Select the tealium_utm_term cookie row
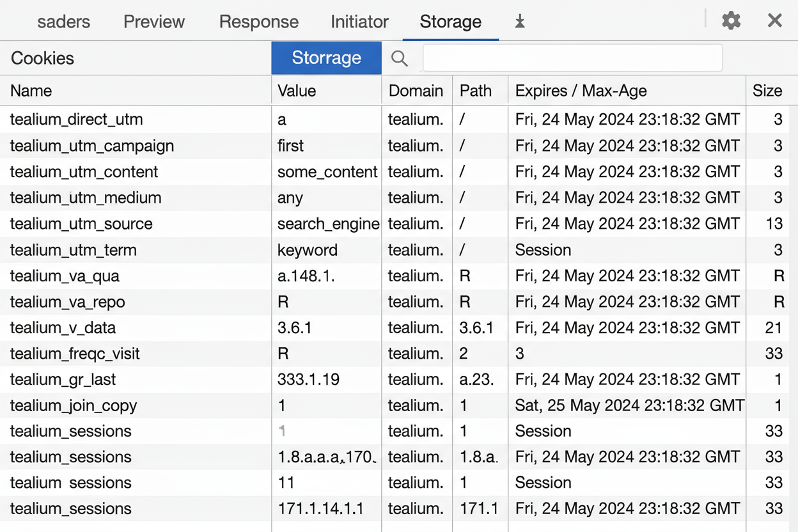 [74, 250]
